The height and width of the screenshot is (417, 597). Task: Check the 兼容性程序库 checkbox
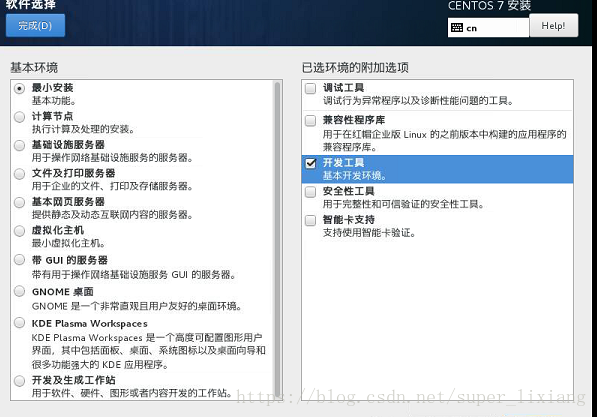pyautogui.click(x=311, y=121)
